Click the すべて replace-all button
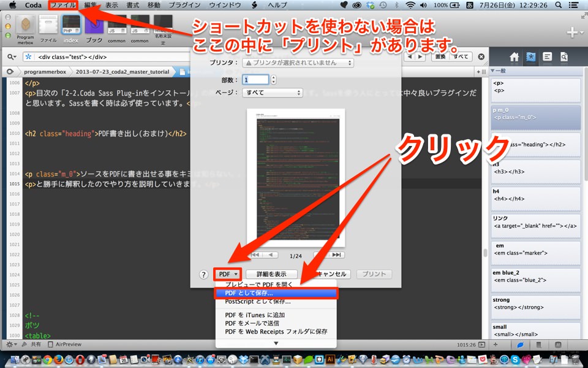This screenshot has height=368, width=588. coord(461,56)
